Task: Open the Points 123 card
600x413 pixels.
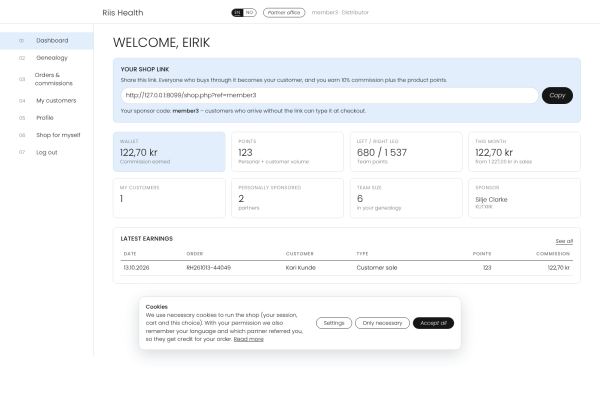Action: point(287,152)
